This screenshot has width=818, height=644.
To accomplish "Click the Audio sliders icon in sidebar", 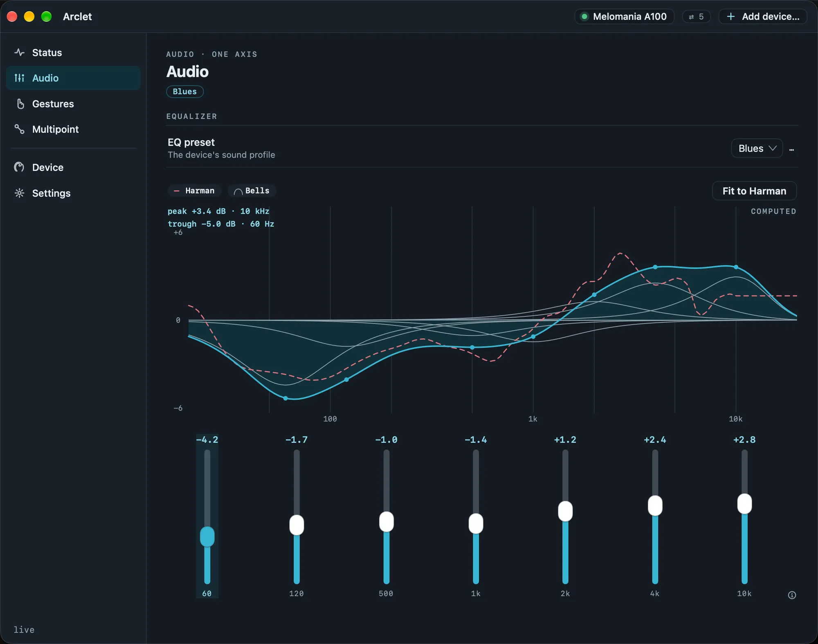I will pos(19,78).
